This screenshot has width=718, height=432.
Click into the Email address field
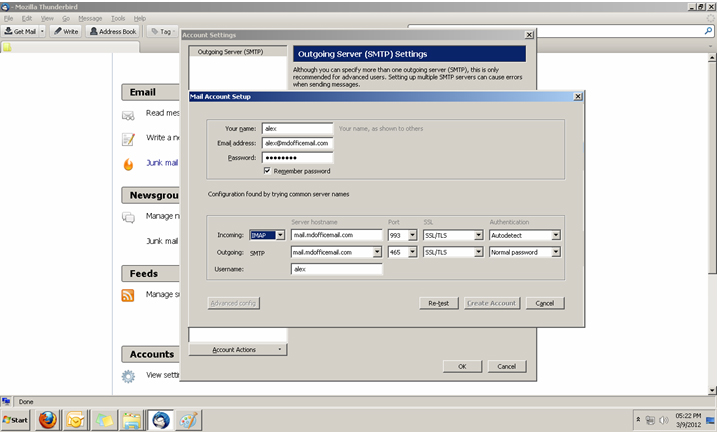[297, 143]
